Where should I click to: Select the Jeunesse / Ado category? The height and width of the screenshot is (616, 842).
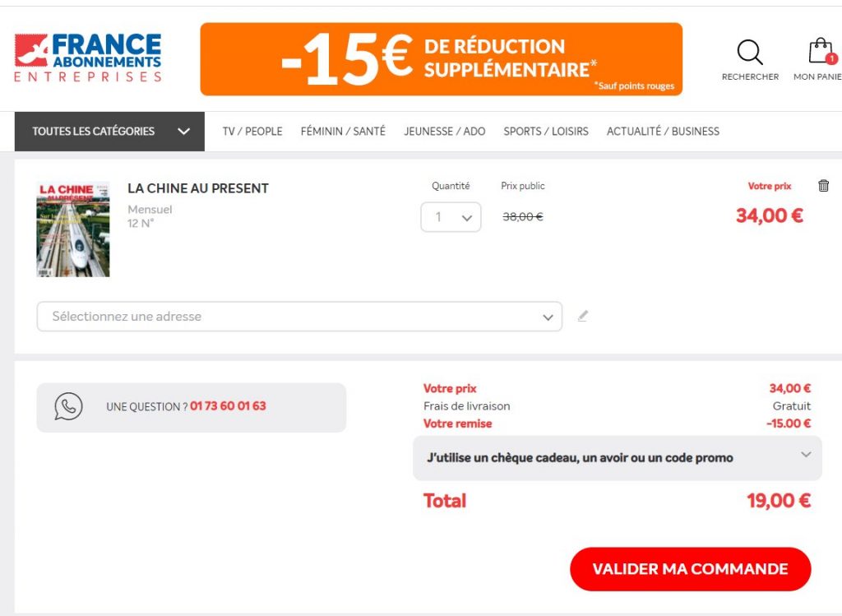pos(445,132)
